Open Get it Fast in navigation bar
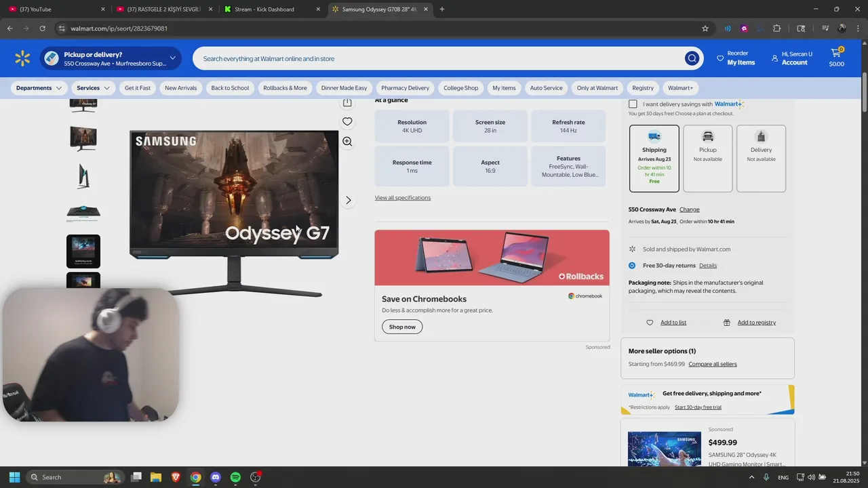 [138, 88]
